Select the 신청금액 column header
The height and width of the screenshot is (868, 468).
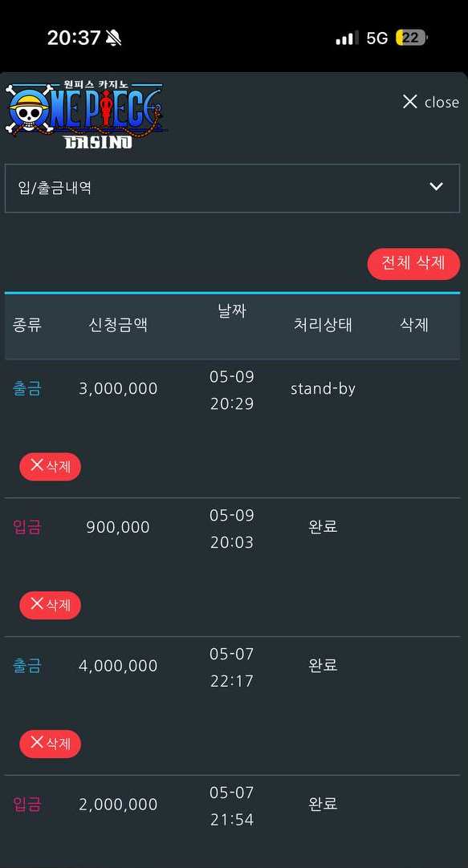pyautogui.click(x=118, y=324)
